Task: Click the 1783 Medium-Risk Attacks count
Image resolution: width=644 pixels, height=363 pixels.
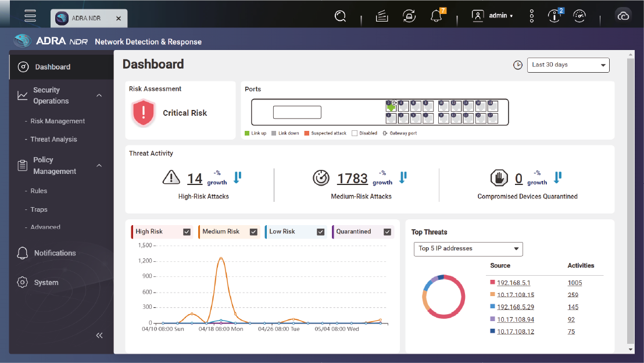Action: pyautogui.click(x=352, y=179)
